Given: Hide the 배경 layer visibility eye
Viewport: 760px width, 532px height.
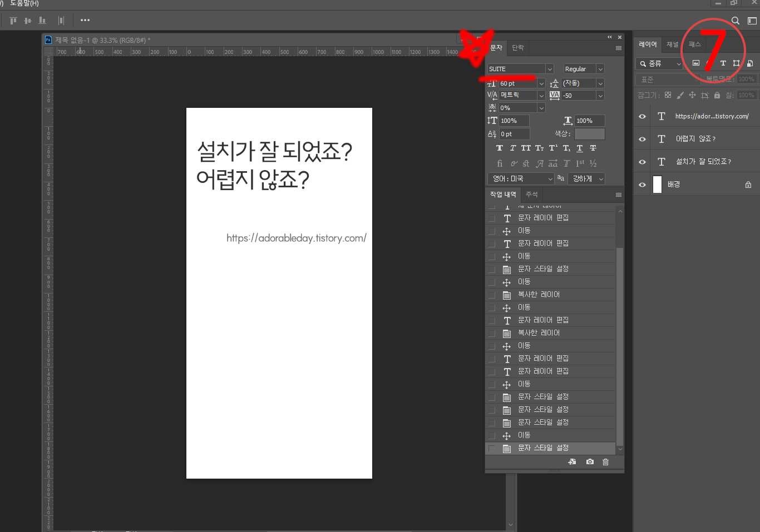Looking at the screenshot, I should 642,184.
